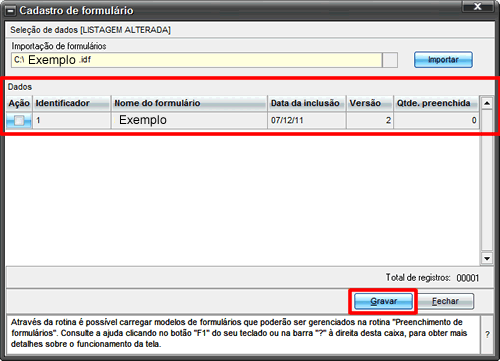Screen dimensions: 500x361
Task: Select the Exemplo form name cell
Action: (189, 120)
